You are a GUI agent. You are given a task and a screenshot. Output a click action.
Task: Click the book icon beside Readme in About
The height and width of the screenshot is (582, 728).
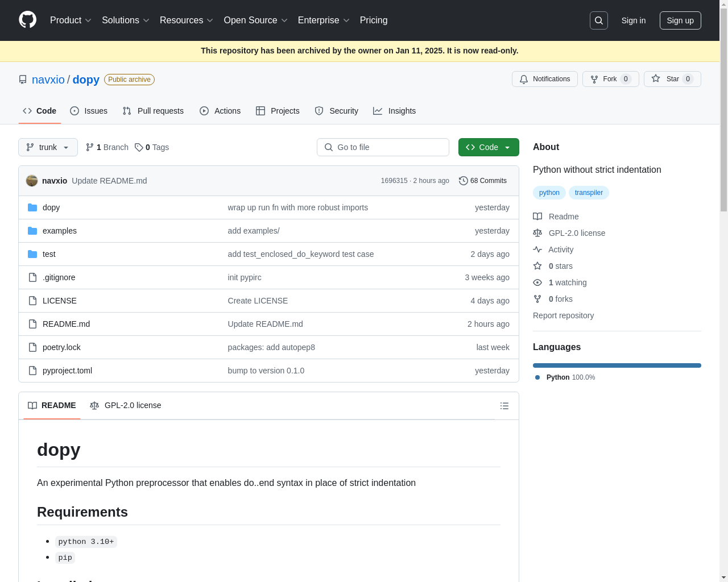tap(537, 217)
